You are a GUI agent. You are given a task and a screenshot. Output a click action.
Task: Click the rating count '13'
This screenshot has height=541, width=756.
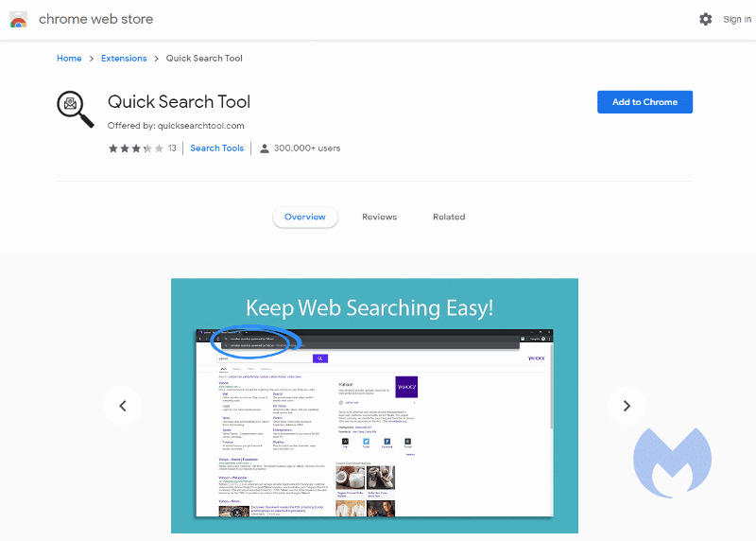coord(172,148)
